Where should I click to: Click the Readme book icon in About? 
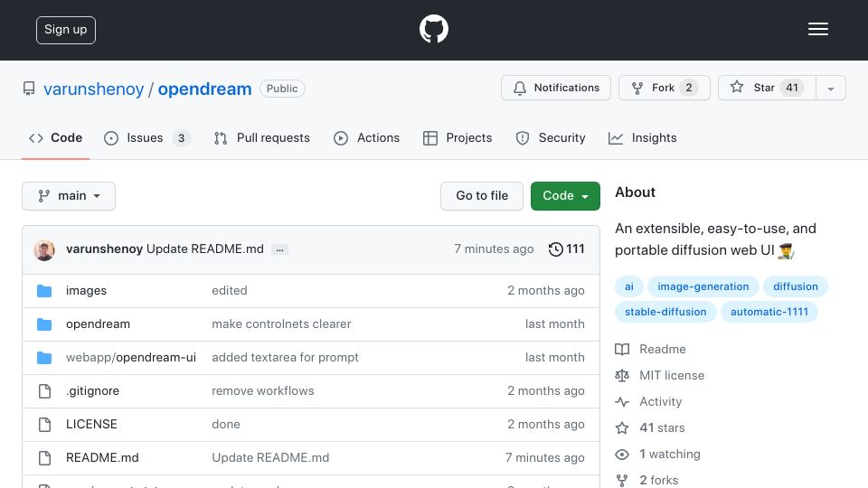click(x=622, y=349)
